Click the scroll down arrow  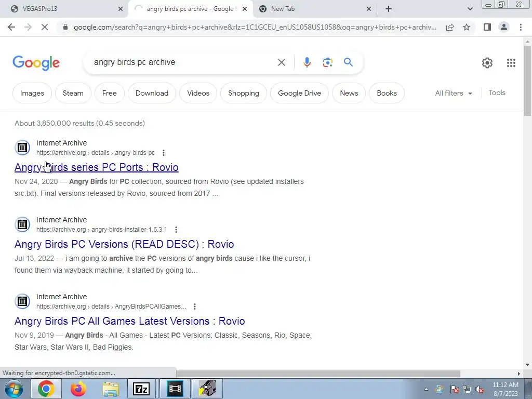click(x=528, y=365)
